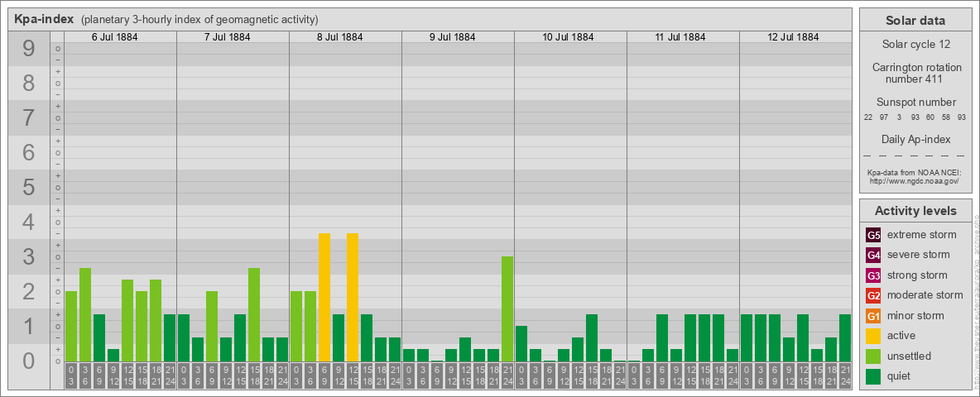
Task: Click the 'Solar cycle 12' text
Action: [x=915, y=45]
